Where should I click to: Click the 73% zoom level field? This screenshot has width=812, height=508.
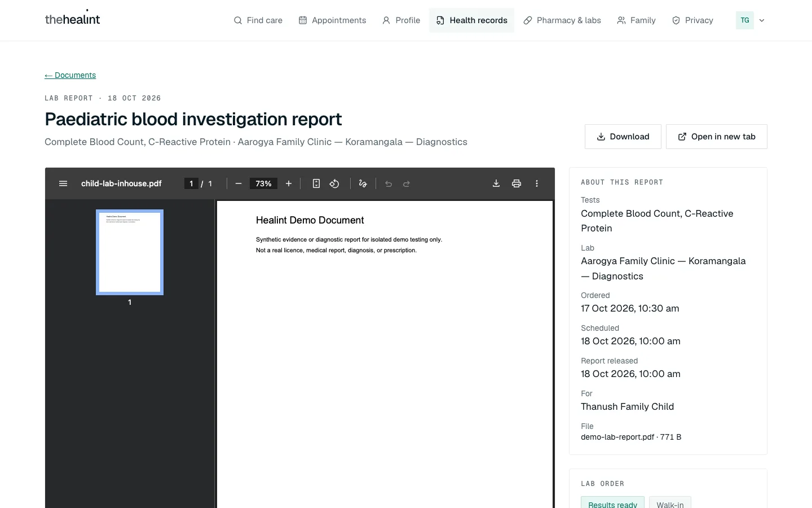click(x=263, y=183)
